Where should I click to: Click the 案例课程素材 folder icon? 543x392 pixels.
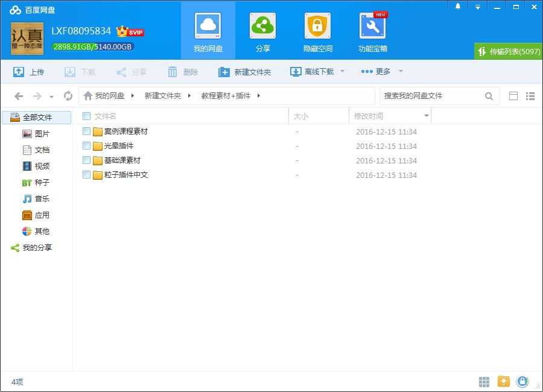click(x=98, y=131)
